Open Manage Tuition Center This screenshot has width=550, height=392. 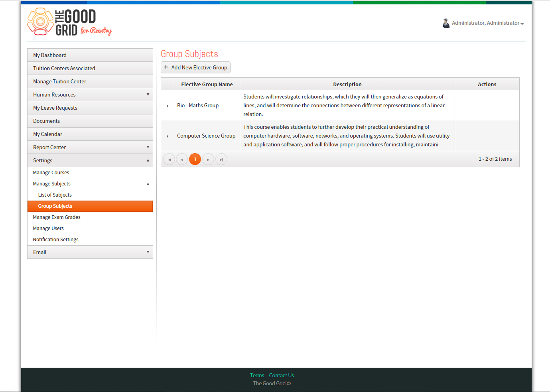90,81
